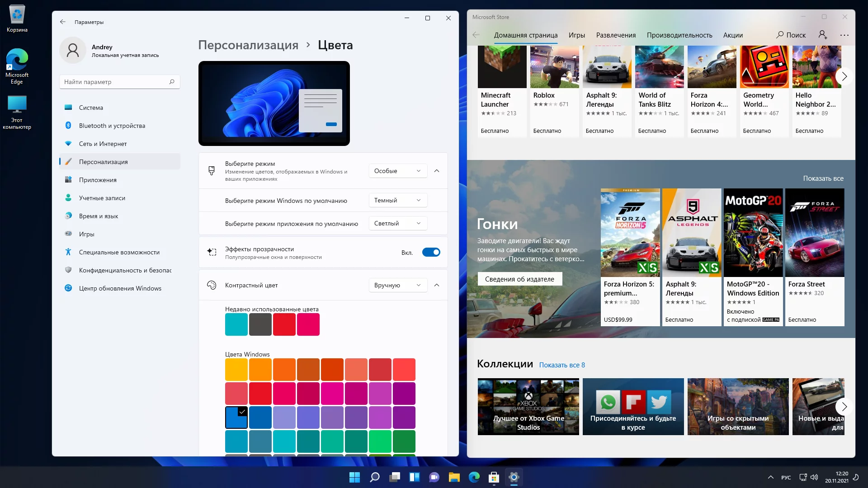Screen dimensions: 868x488
Task: Open Центр обновления Windows in sidebar
Action: pyautogui.click(x=120, y=288)
